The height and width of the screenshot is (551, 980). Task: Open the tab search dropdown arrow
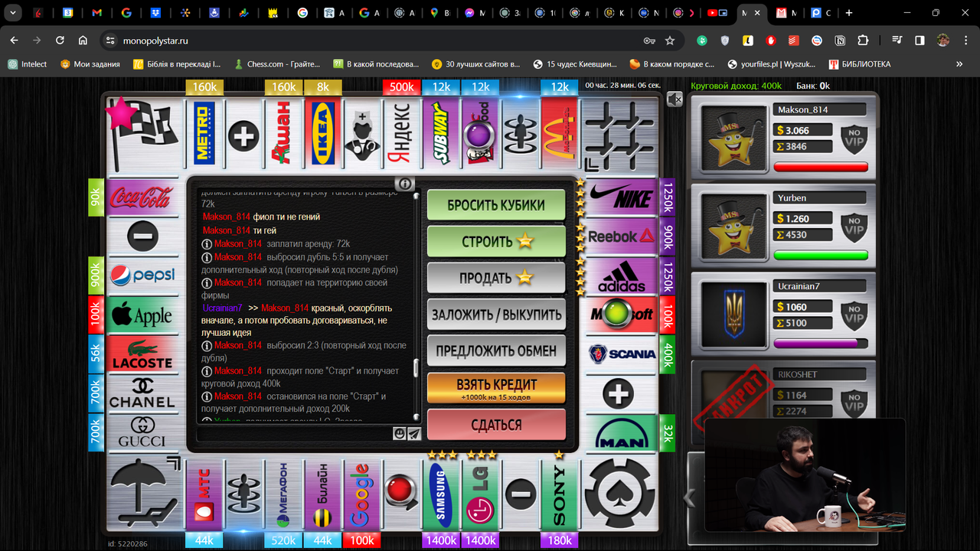(x=11, y=13)
